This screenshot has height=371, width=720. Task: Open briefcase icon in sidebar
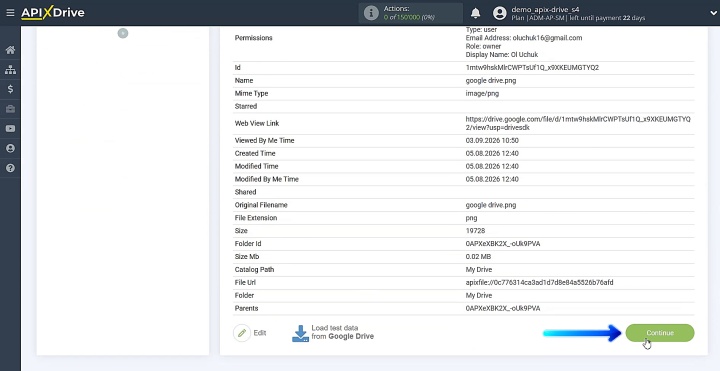[10, 109]
